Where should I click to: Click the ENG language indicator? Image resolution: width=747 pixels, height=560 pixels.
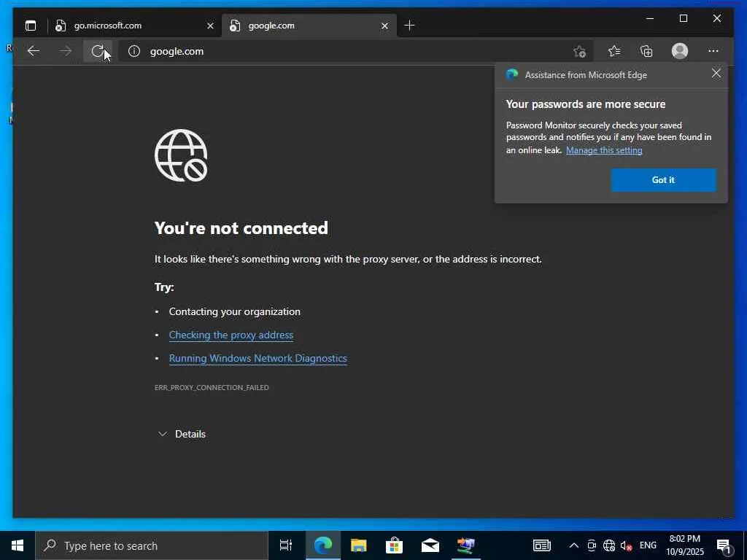(x=648, y=545)
